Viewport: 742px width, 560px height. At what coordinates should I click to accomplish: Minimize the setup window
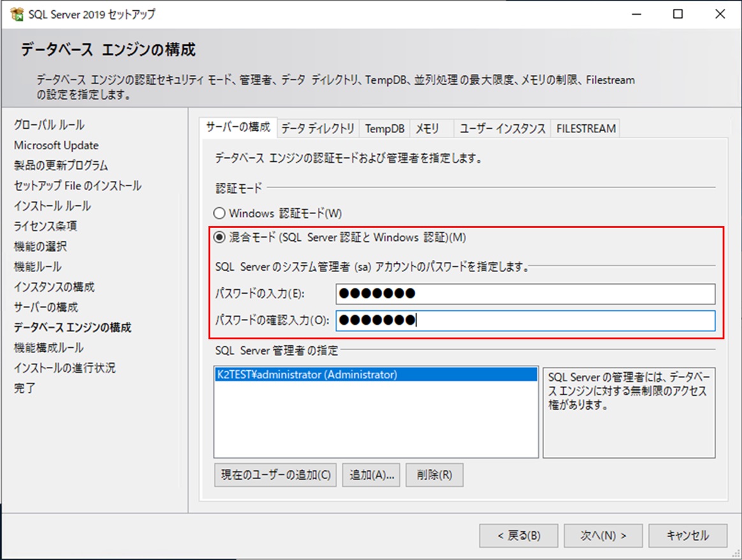(636, 14)
